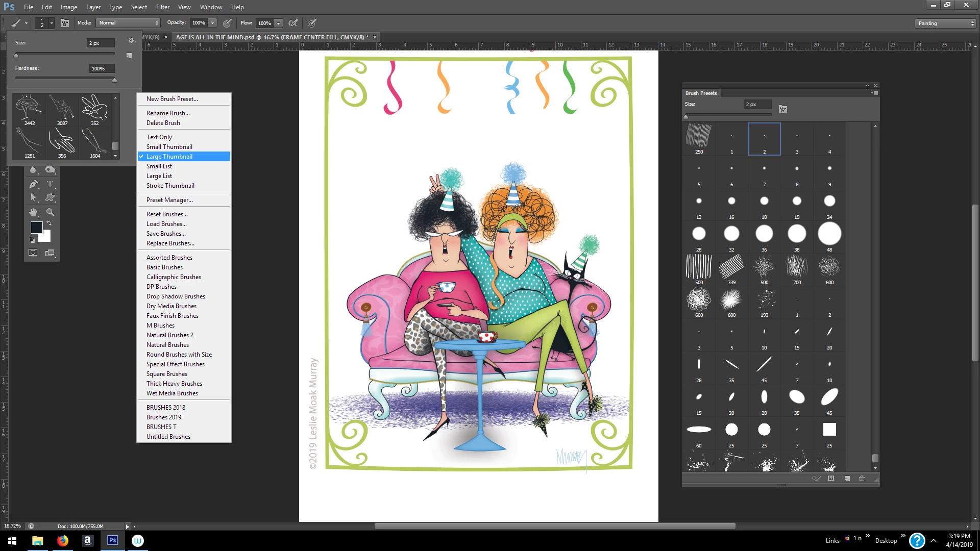Viewport: 980px width, 551px height.
Task: Click trash icon in Brush Presets panel
Action: pos(862,479)
